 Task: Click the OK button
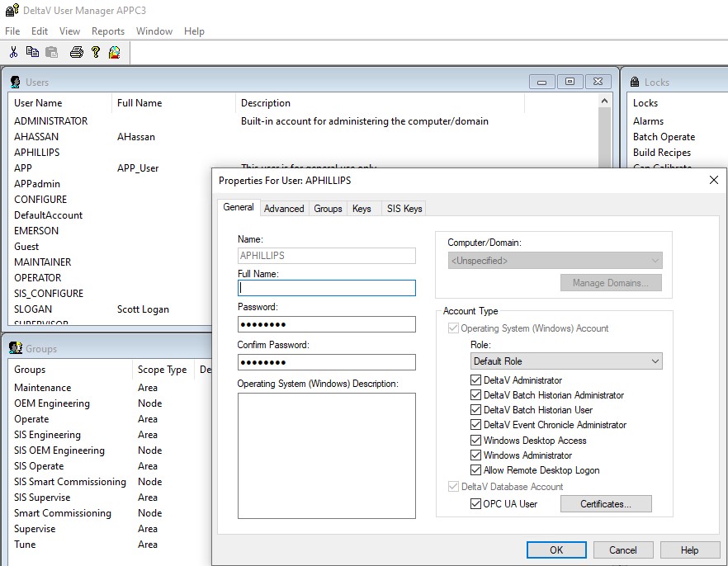(556, 550)
